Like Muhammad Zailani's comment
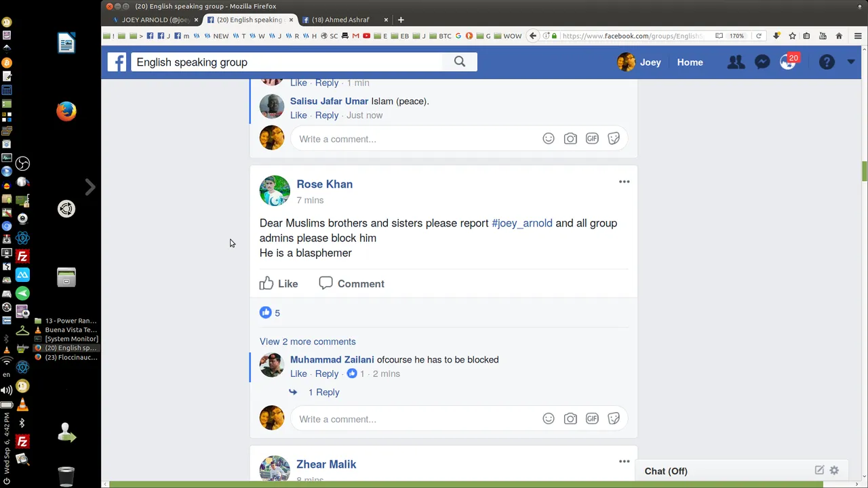This screenshot has width=868, height=488. pyautogui.click(x=298, y=373)
